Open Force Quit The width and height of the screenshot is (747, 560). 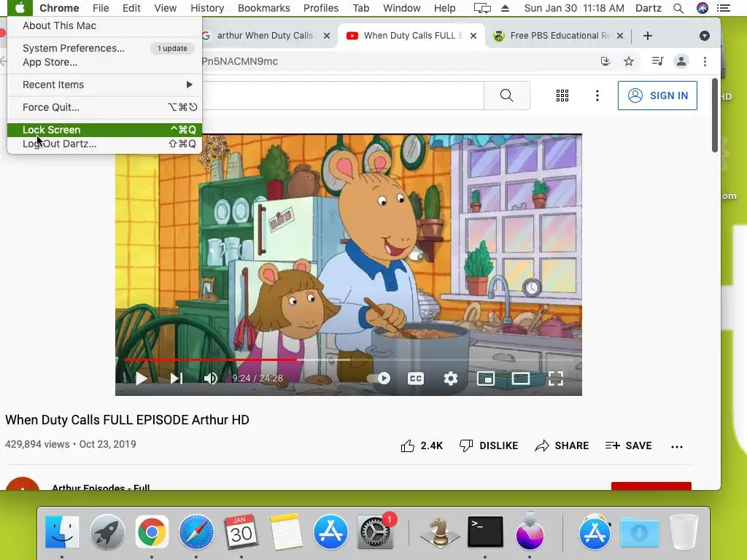click(105, 107)
